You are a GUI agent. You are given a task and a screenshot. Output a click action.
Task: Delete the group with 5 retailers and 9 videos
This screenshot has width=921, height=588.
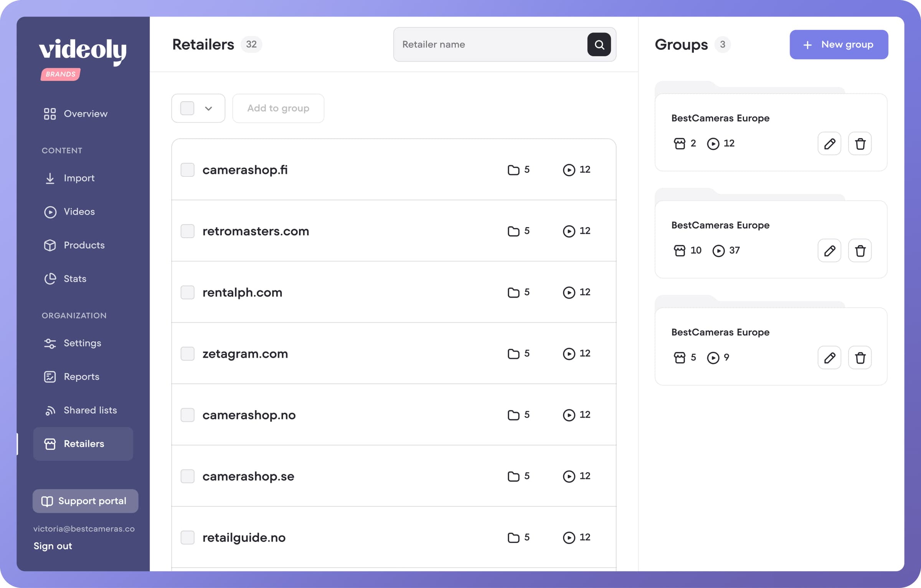[x=860, y=357]
